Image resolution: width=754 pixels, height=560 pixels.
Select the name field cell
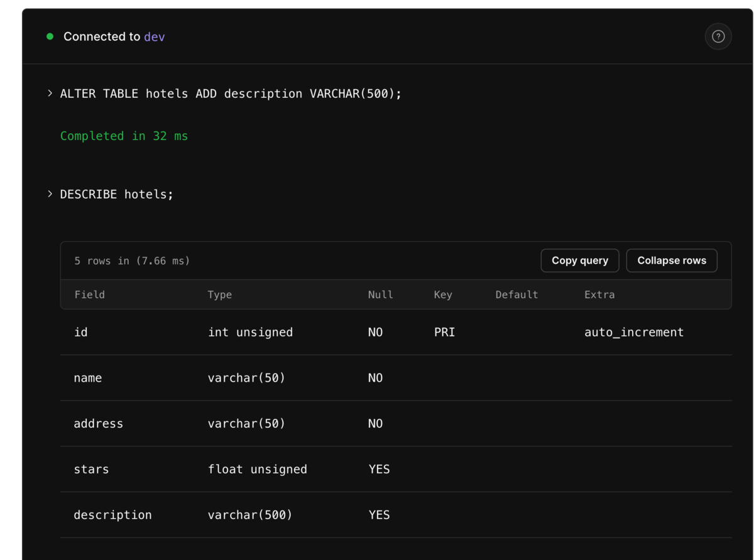click(88, 378)
